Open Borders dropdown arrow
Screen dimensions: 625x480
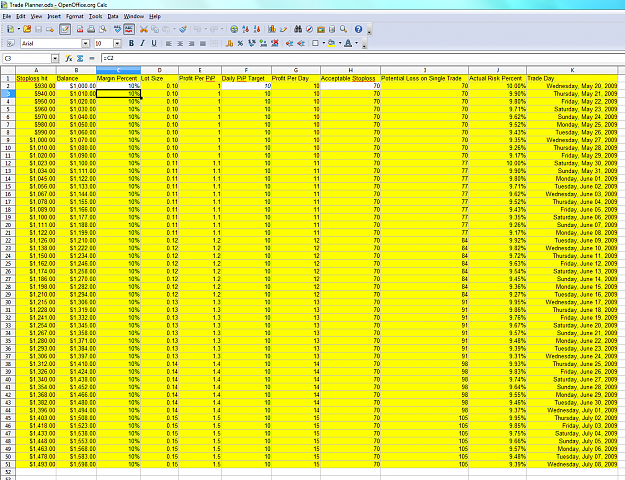coord(323,43)
